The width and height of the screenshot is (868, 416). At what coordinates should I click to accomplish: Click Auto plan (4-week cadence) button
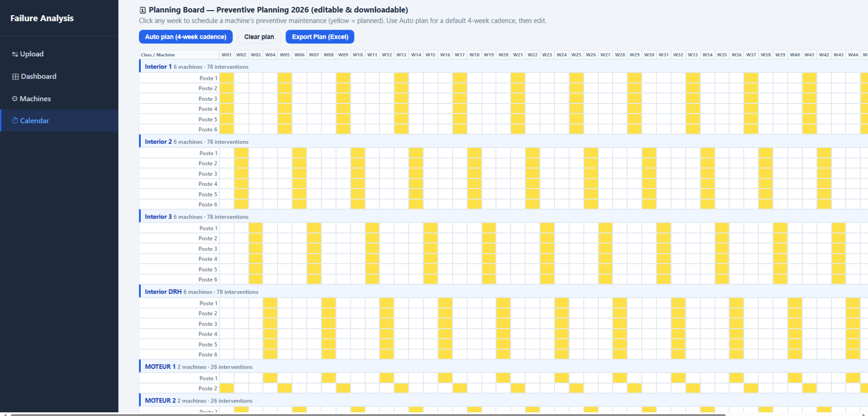[x=186, y=37]
